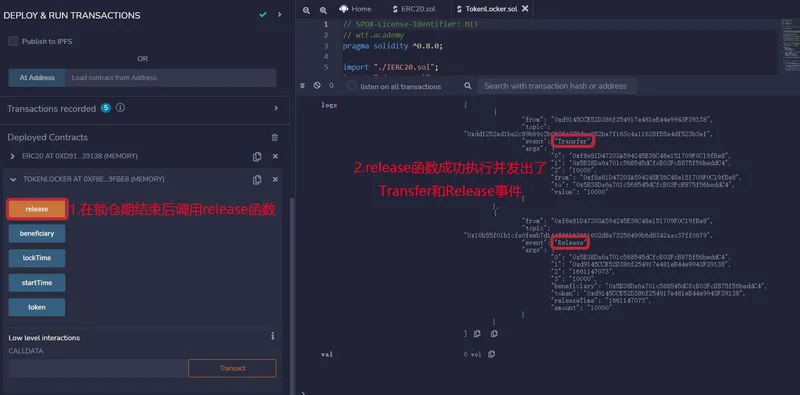Click the Transact button

(x=233, y=368)
